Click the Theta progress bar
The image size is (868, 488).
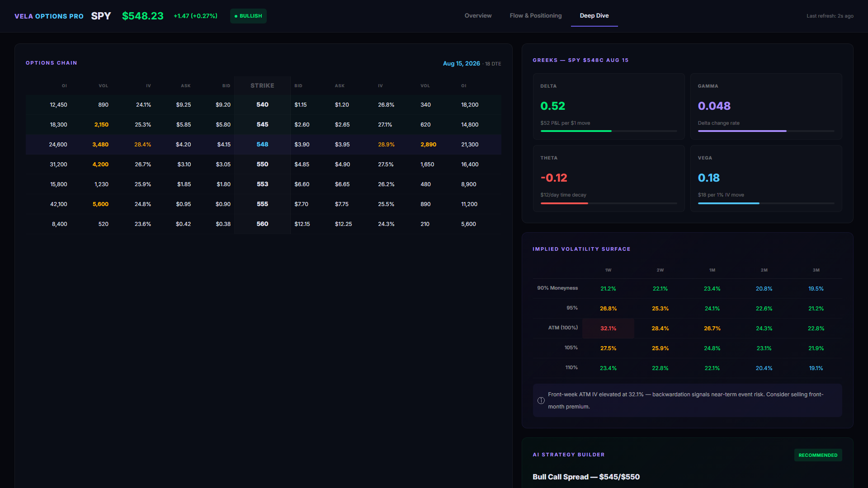(609, 203)
